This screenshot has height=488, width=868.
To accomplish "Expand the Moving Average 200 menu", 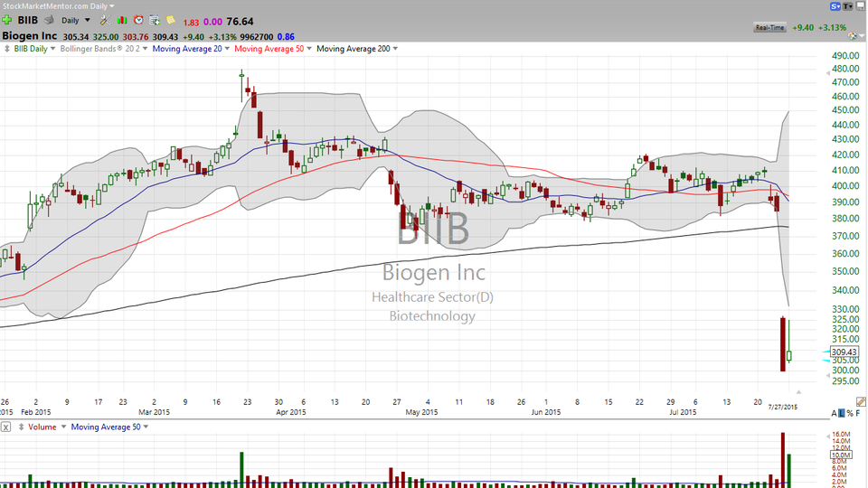I will 395,49.
